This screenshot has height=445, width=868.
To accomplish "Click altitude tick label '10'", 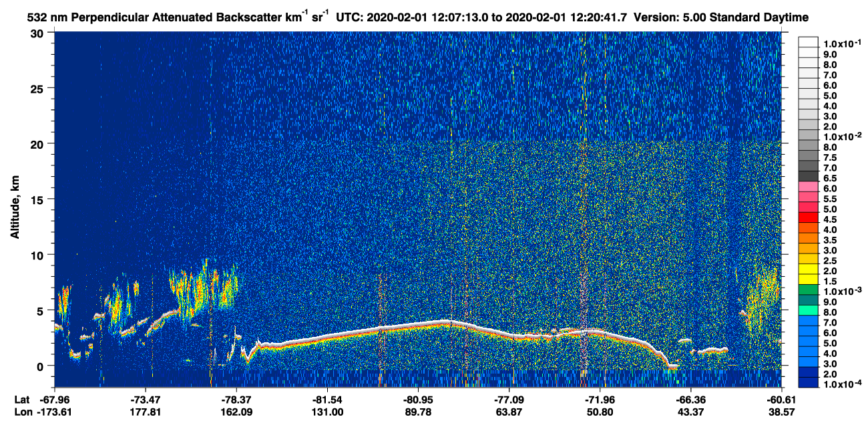I will point(38,254).
